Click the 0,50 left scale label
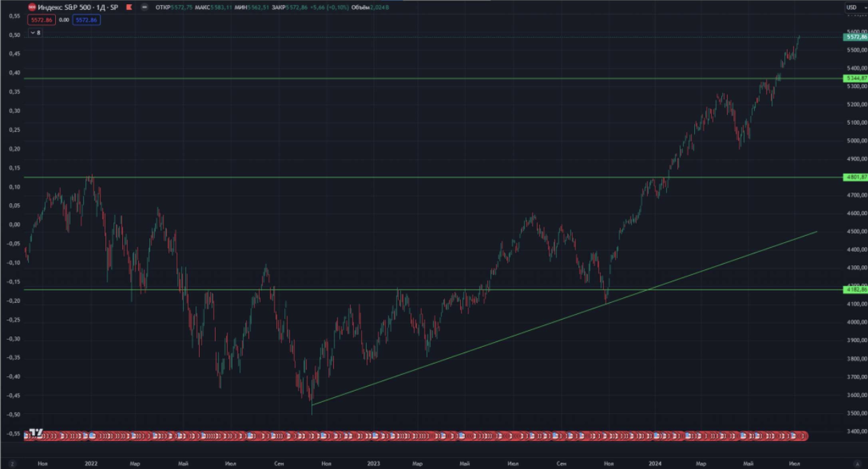Image resolution: width=868 pixels, height=469 pixels. pos(15,34)
